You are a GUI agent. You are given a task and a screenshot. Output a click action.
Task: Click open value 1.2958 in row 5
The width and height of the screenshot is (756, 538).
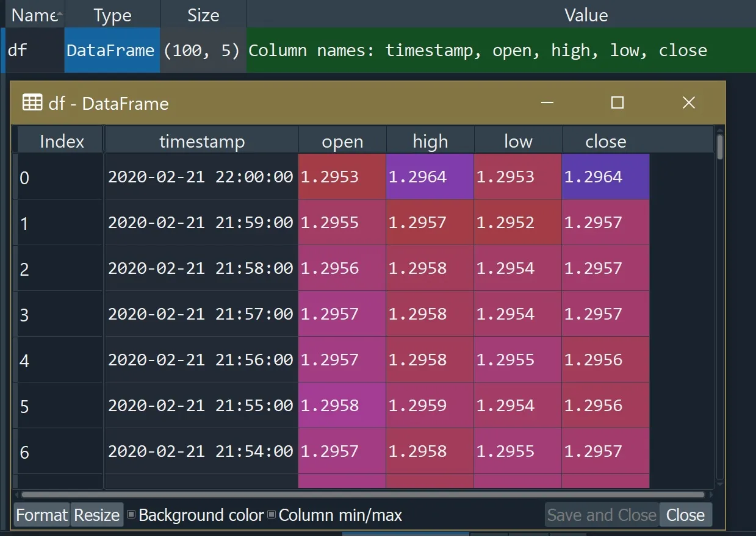[342, 406]
